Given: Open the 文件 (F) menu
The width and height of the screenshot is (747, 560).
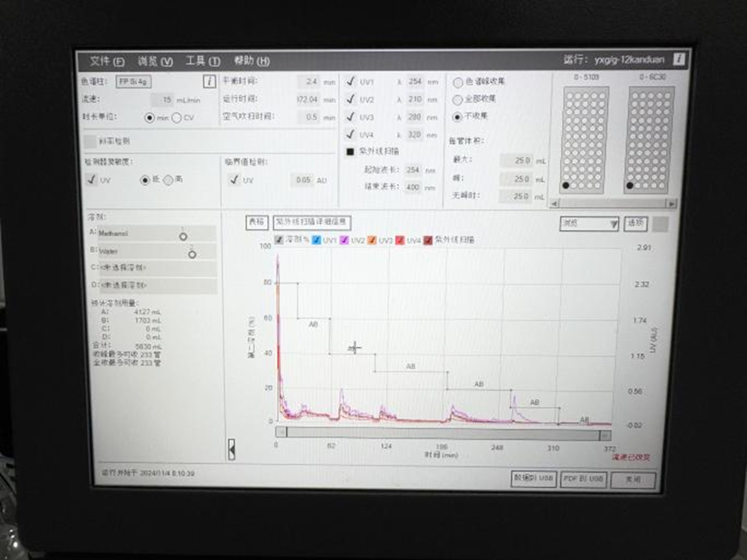Looking at the screenshot, I should point(107,61).
